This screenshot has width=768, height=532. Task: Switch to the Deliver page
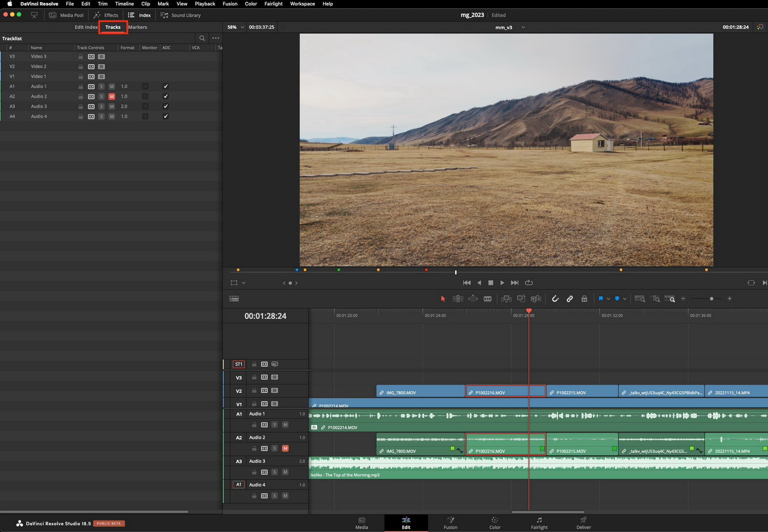point(584,523)
